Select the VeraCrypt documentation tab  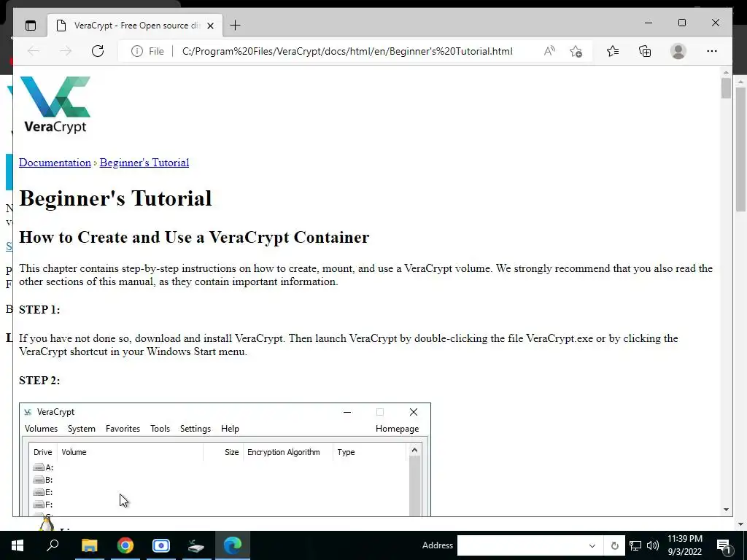[x=135, y=26]
